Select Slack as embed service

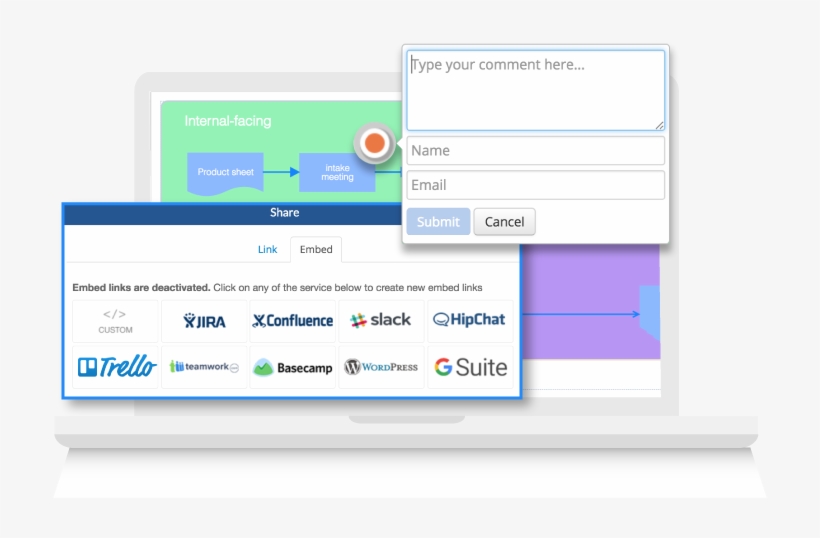381,321
